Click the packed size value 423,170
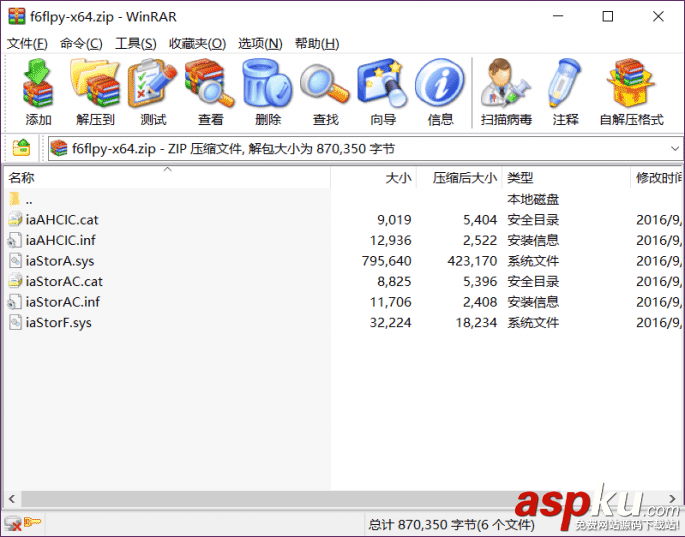 (472, 261)
